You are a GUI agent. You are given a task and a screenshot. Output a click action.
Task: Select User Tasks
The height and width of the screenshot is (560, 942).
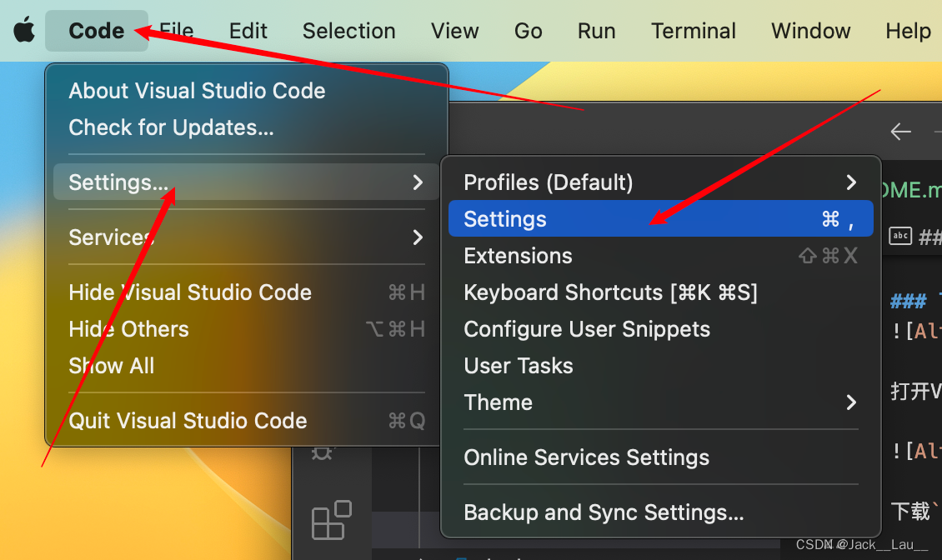(661, 366)
